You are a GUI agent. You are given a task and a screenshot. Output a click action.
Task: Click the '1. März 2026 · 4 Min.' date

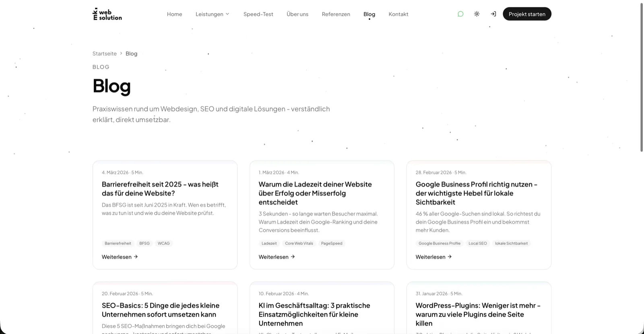click(x=279, y=172)
